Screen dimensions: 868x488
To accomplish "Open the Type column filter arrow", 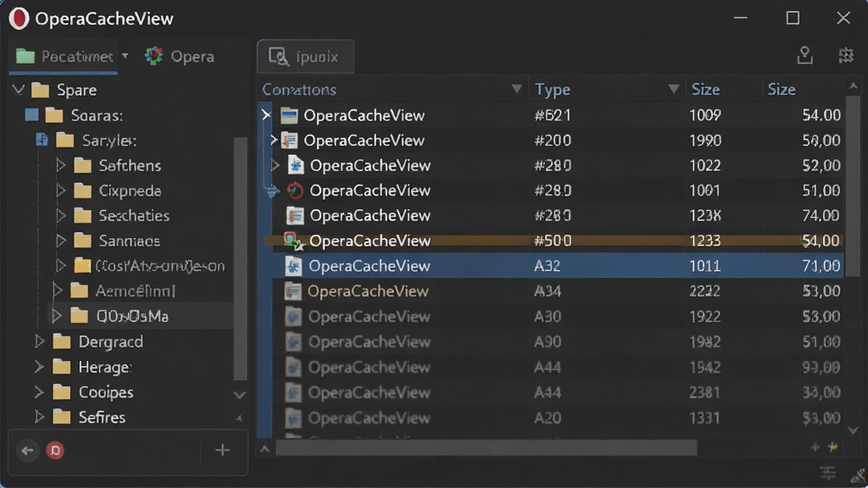I will (x=673, y=89).
